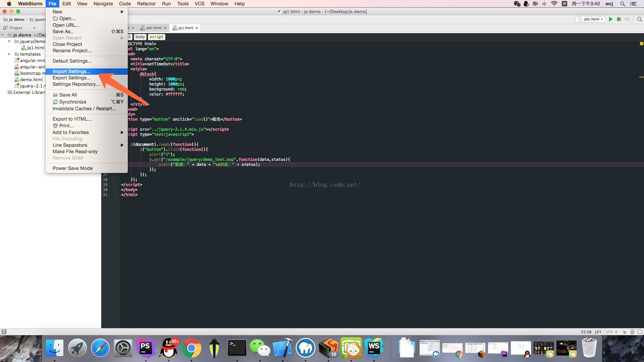Choose Save All from File menu

click(x=68, y=95)
